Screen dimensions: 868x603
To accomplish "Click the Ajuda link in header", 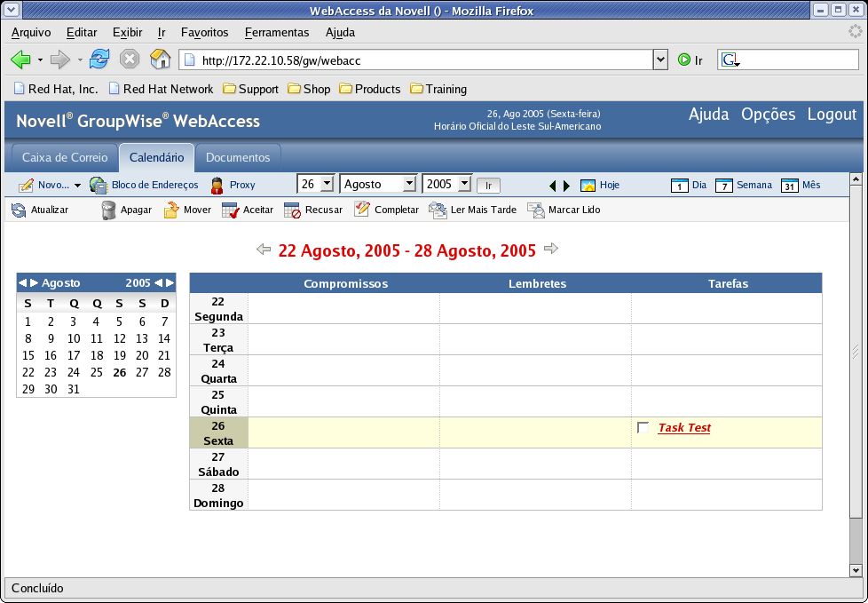I will pos(708,114).
